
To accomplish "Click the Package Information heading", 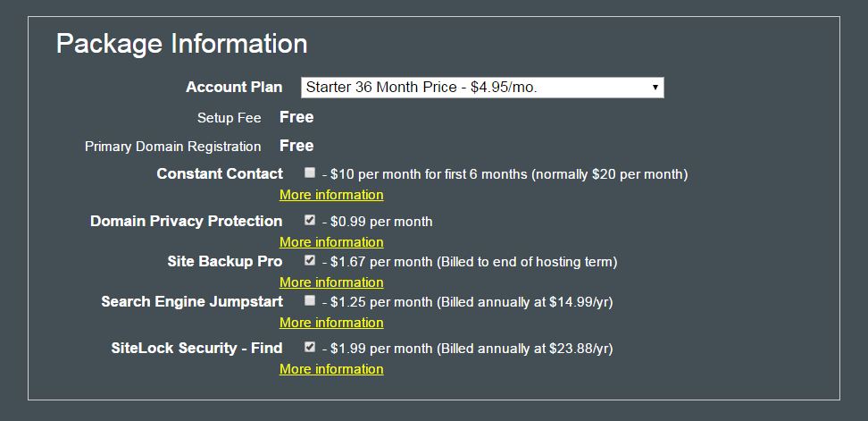I will tap(181, 44).
